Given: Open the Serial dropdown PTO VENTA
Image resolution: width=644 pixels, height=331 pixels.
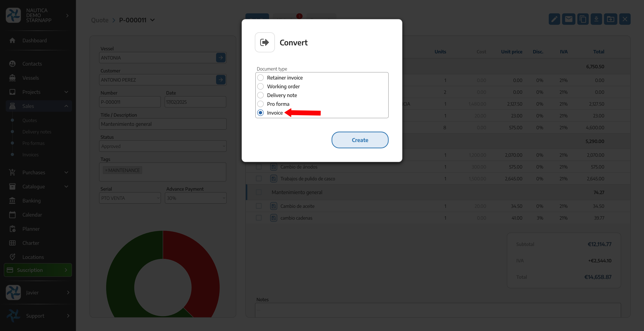Looking at the screenshot, I should point(130,198).
